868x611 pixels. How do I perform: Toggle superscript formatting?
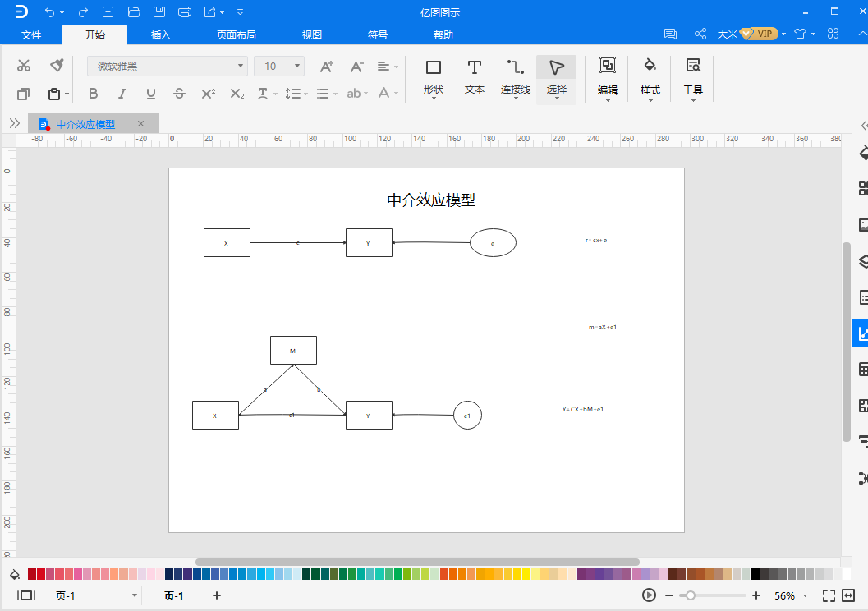pyautogui.click(x=208, y=94)
